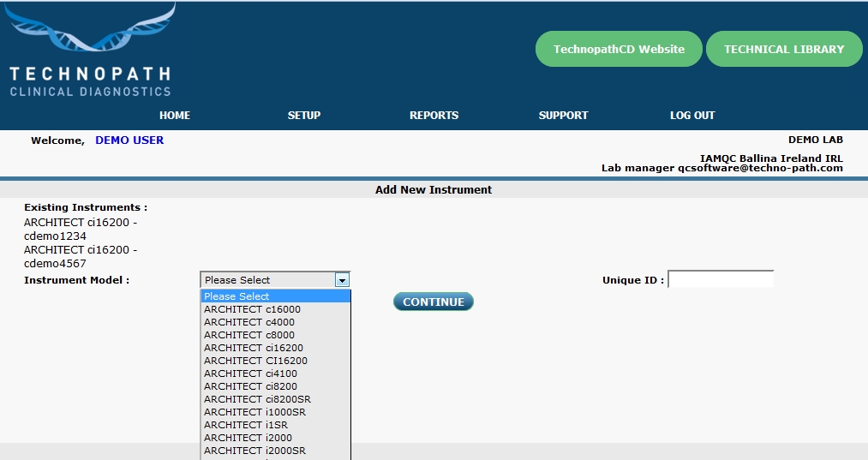Open the REPORTS menu

(434, 115)
